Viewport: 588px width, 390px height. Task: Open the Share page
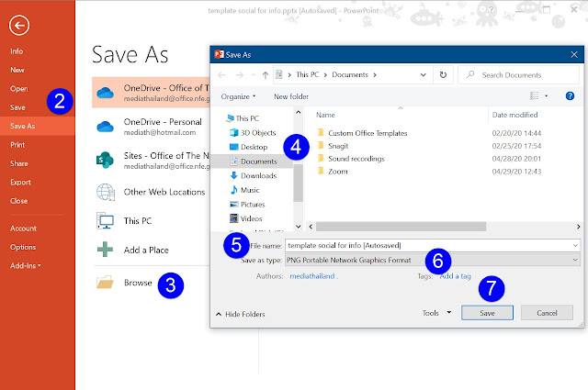[19, 163]
